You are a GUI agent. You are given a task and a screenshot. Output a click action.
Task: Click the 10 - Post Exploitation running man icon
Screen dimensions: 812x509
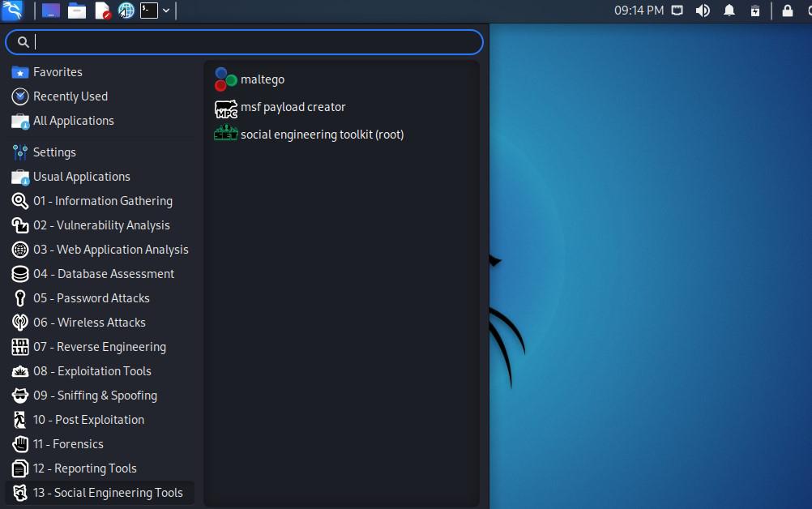(19, 420)
